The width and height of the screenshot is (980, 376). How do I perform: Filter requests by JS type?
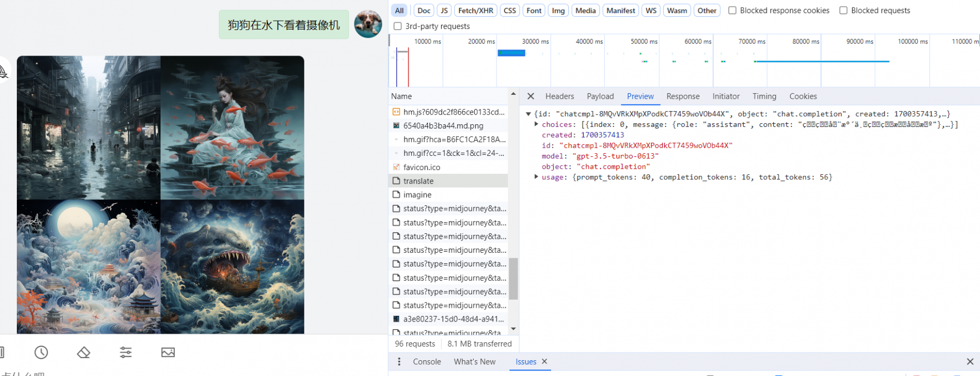(444, 10)
